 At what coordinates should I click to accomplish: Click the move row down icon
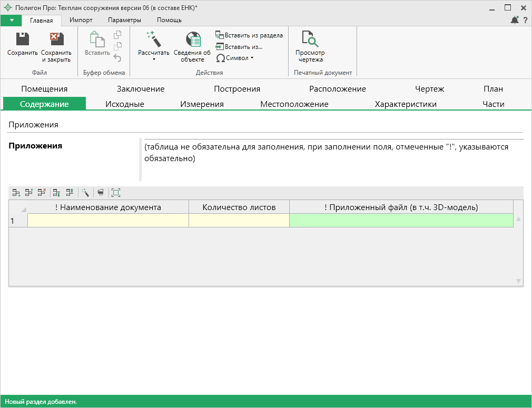[56, 193]
